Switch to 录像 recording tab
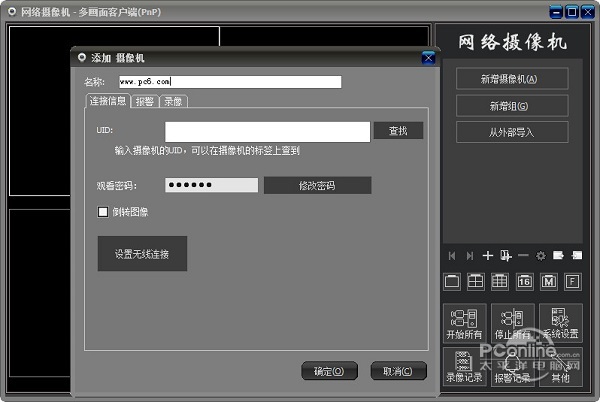Viewport: 600px width, 402px height. tap(173, 101)
